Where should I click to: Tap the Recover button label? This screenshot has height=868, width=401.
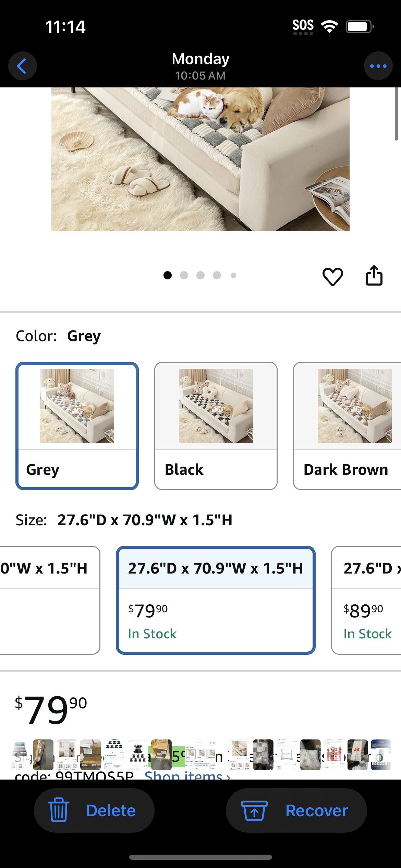click(x=317, y=810)
